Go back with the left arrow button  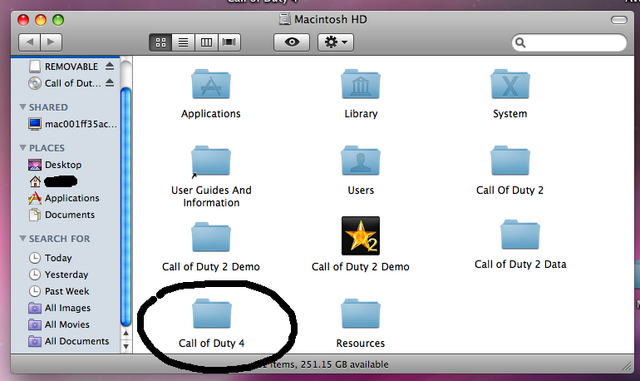point(29,42)
